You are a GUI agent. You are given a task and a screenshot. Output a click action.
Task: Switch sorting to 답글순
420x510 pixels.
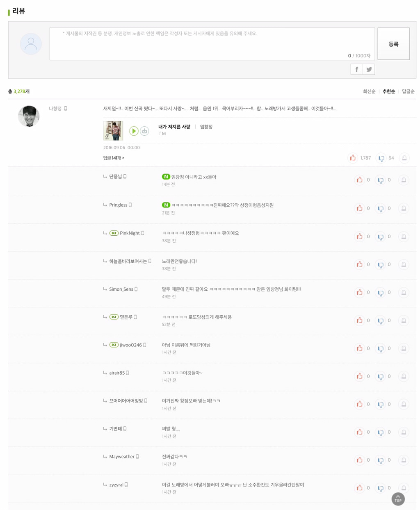click(409, 91)
